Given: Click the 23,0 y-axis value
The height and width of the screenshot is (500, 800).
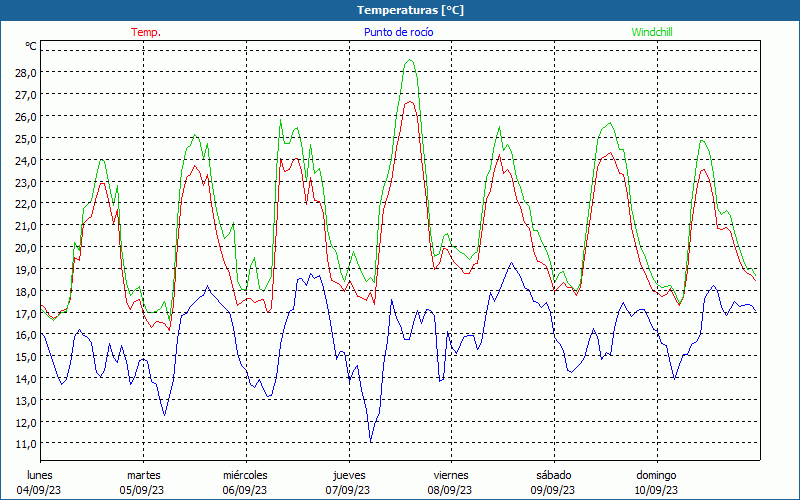Looking at the screenshot, I should [26, 182].
